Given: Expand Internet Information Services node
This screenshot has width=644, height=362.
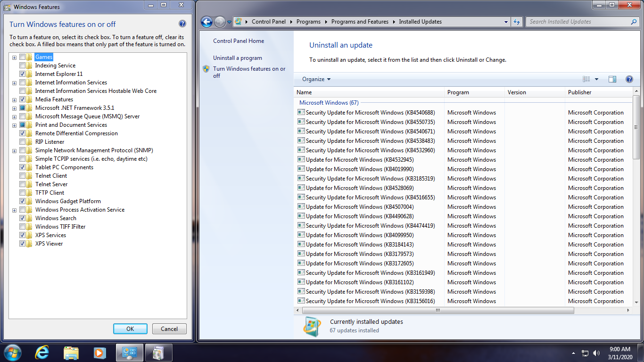Looking at the screenshot, I should point(15,83).
